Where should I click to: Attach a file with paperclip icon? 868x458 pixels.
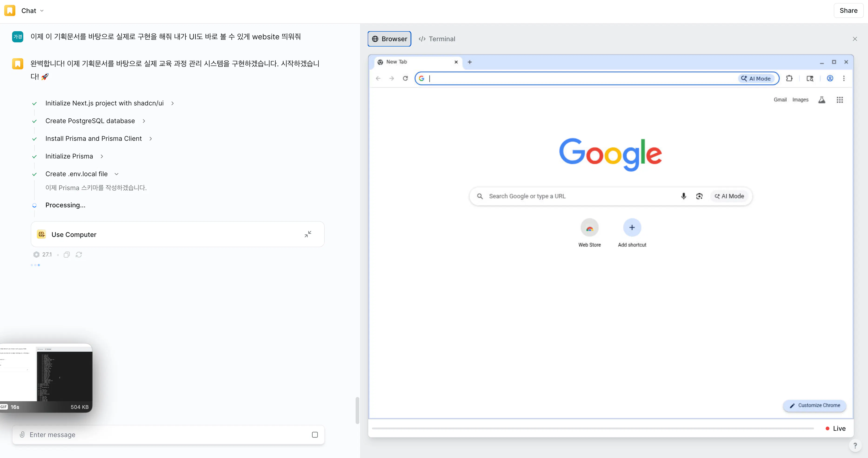click(22, 434)
